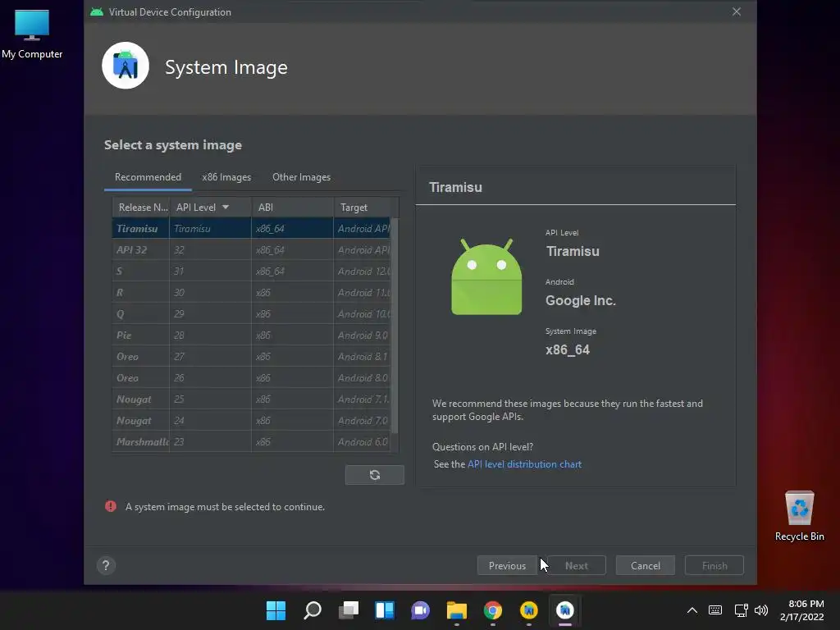Image resolution: width=840 pixels, height=630 pixels.
Task: Click the red error warning icon
Action: (x=111, y=506)
